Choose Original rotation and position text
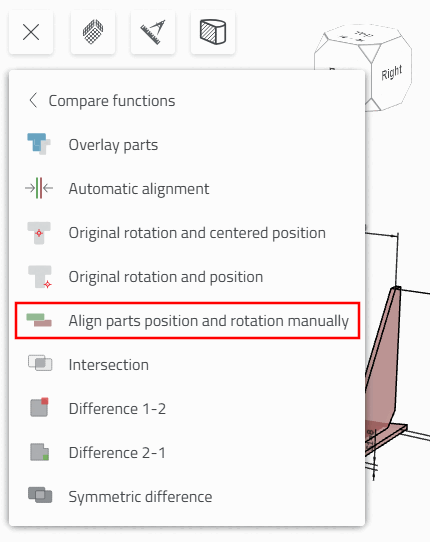The height and width of the screenshot is (542, 430). click(166, 277)
